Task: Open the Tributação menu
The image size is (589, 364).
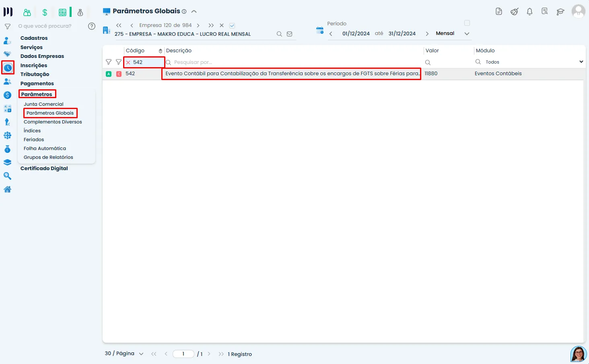Action: [35, 74]
